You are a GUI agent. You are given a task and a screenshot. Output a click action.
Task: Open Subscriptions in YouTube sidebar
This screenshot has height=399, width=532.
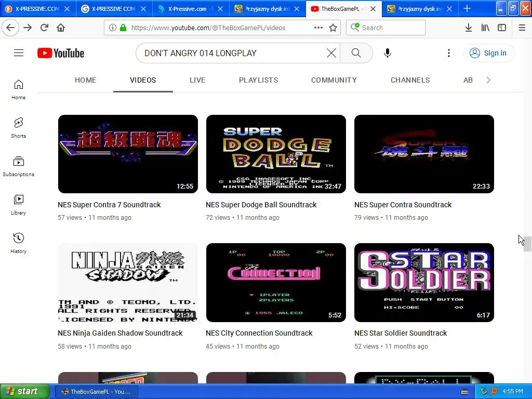pos(19,166)
